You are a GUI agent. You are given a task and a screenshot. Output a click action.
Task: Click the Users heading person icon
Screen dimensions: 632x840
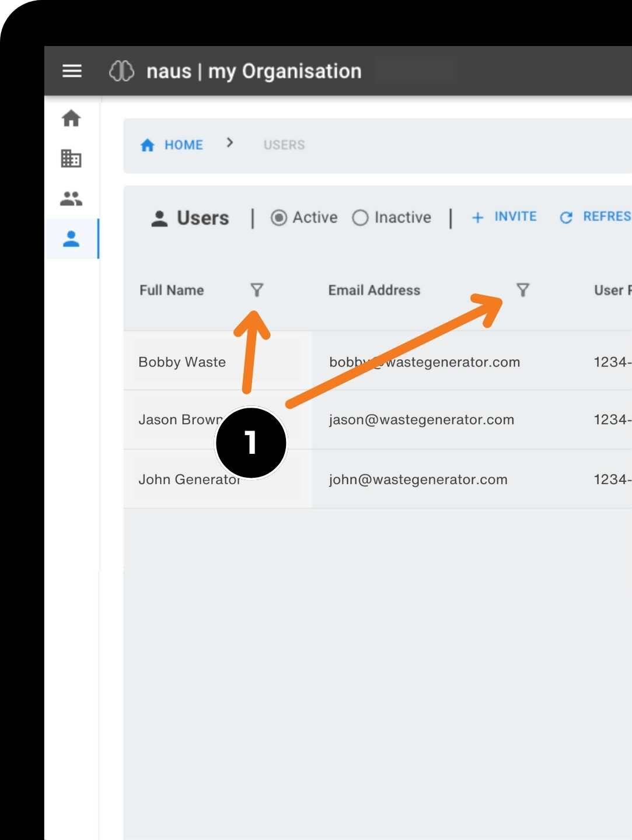[159, 218]
